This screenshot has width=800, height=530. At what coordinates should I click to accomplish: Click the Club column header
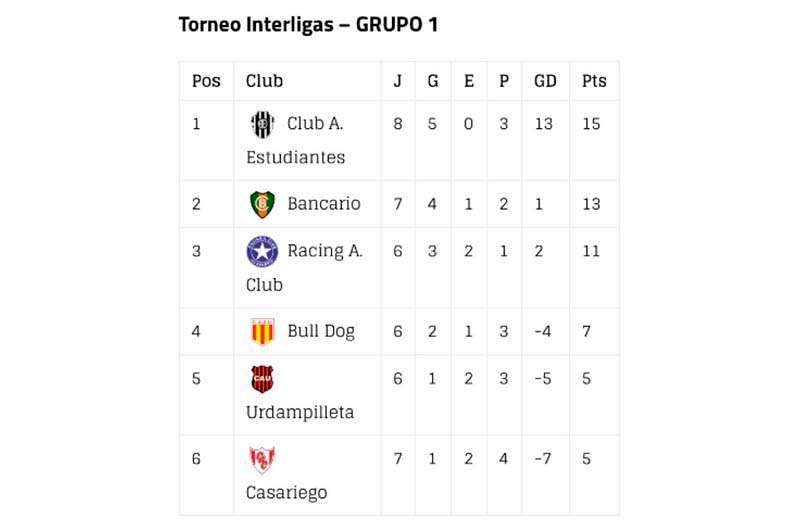pos(264,81)
